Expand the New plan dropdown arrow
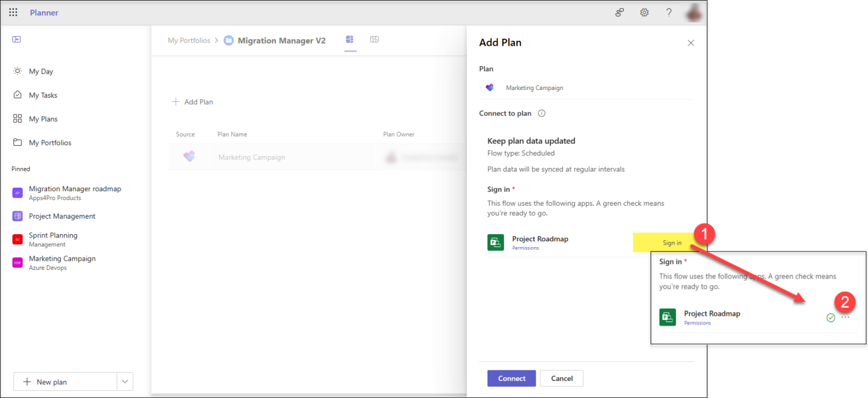The height and width of the screenshot is (398, 868). 125,382
